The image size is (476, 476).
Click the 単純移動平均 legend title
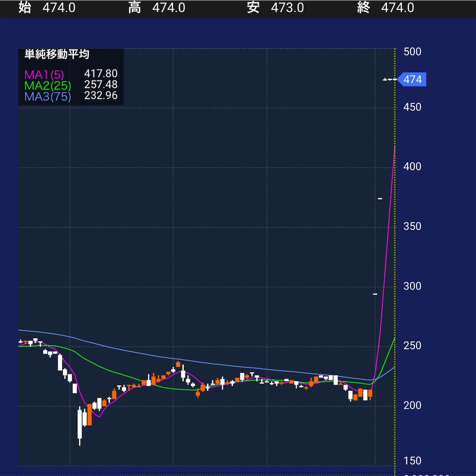tap(57, 54)
